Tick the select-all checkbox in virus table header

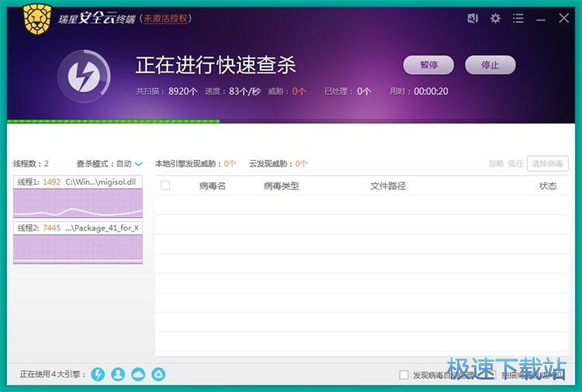[x=165, y=186]
